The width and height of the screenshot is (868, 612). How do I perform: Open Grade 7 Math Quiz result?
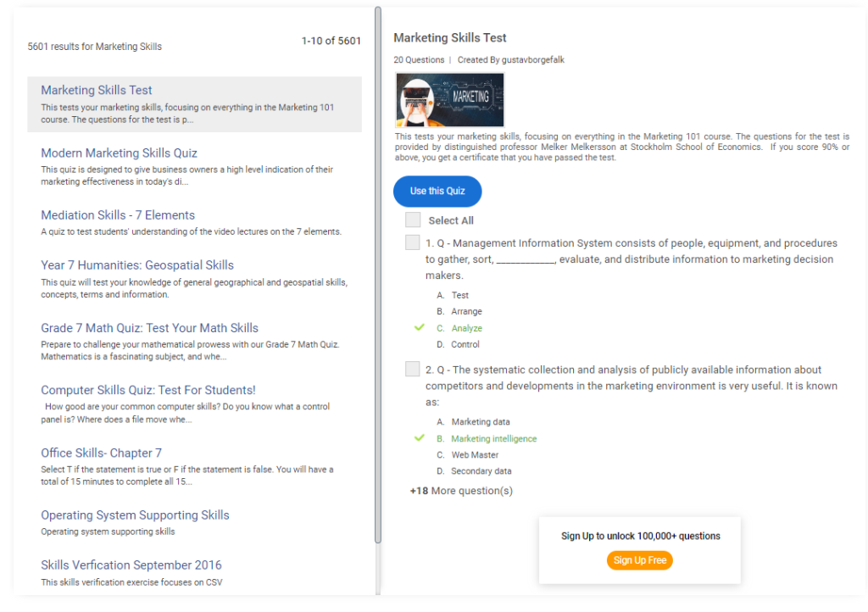point(149,328)
